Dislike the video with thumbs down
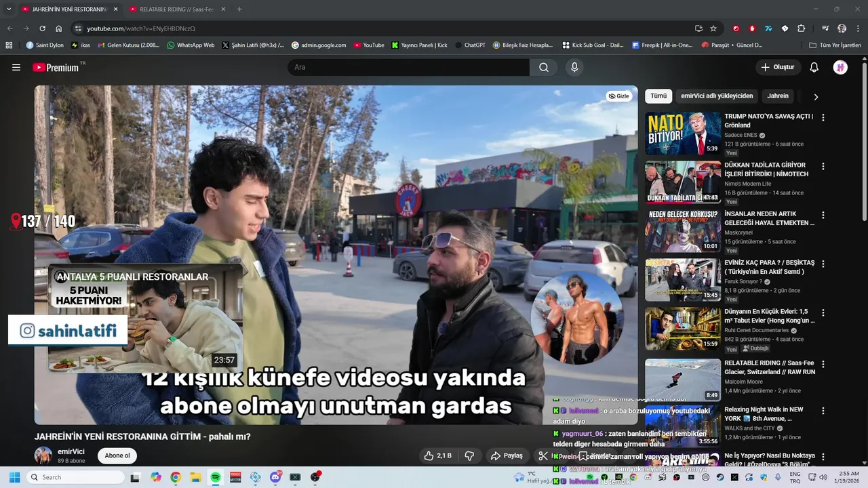This screenshot has width=868, height=488. pos(469,455)
